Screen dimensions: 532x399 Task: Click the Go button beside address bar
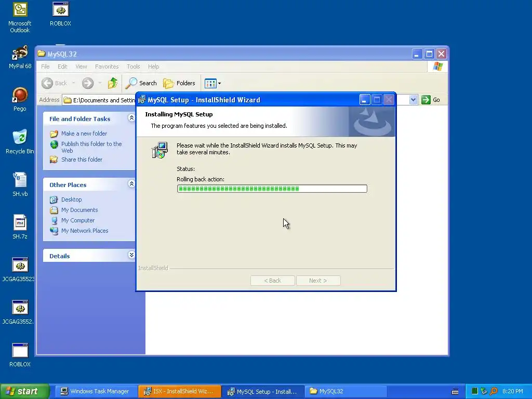tap(431, 100)
